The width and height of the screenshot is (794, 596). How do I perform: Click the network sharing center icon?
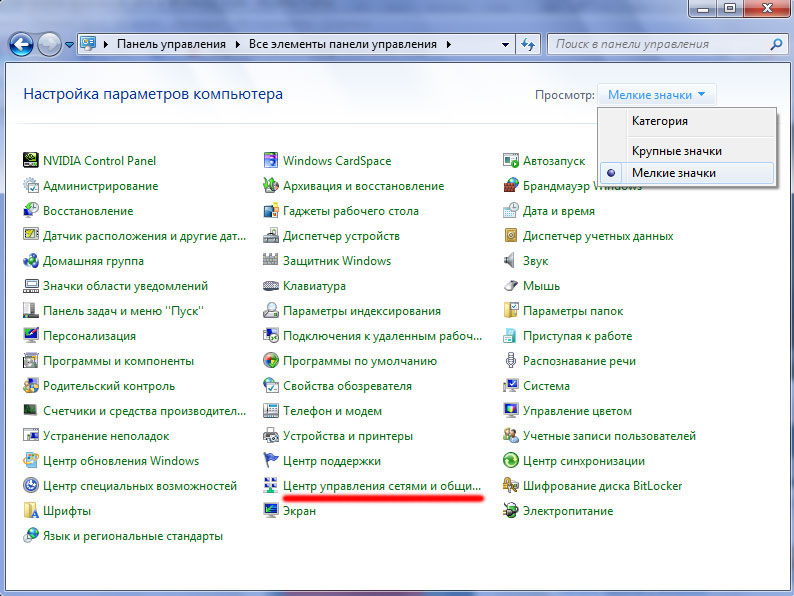click(x=271, y=486)
